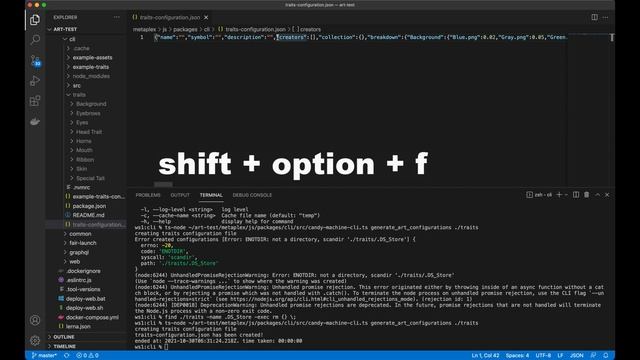Click Ln 1, Col 42 cursor position
Screen dimensions: 640x360
(x=485, y=356)
